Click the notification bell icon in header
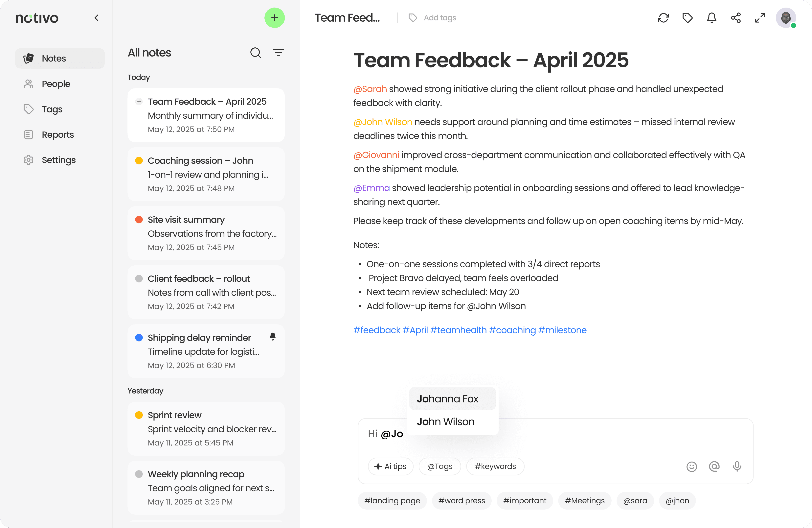The image size is (812, 528). (711, 18)
